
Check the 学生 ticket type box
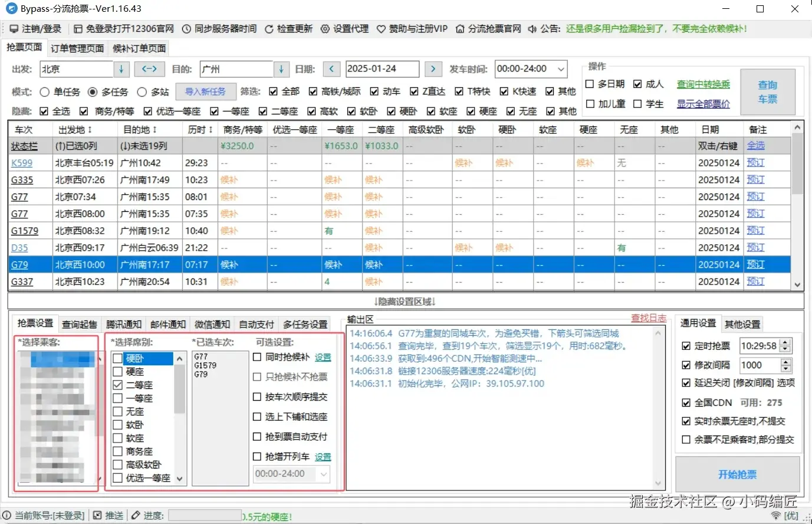point(637,104)
